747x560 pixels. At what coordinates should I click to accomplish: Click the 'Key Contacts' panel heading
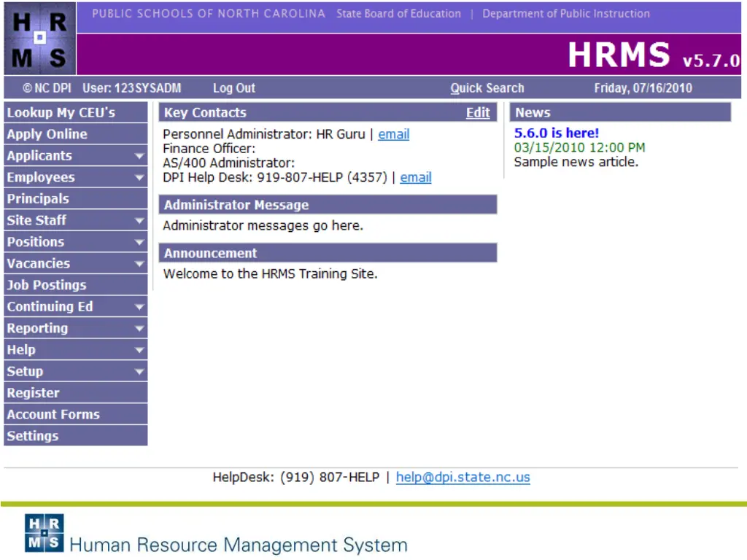pyautogui.click(x=205, y=112)
